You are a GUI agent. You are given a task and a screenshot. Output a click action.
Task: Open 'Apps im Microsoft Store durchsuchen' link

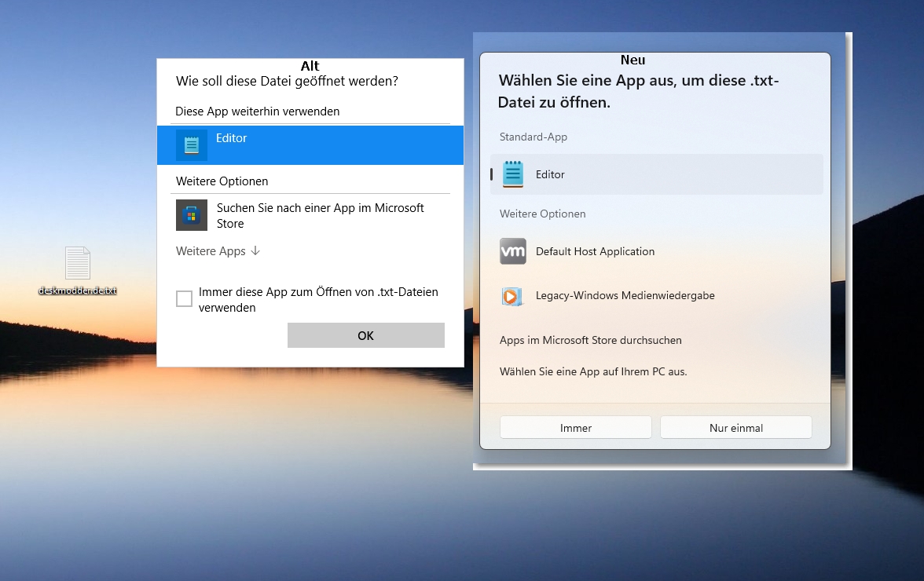pyautogui.click(x=591, y=340)
